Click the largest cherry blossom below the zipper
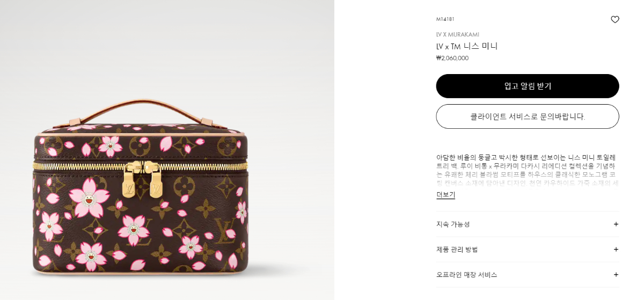The height and width of the screenshot is (300, 644). pyautogui.click(x=89, y=198)
